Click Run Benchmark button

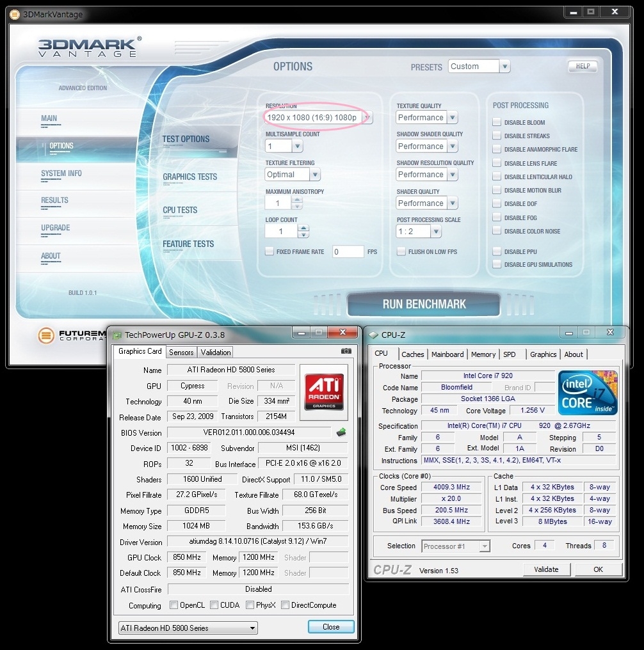pyautogui.click(x=424, y=305)
